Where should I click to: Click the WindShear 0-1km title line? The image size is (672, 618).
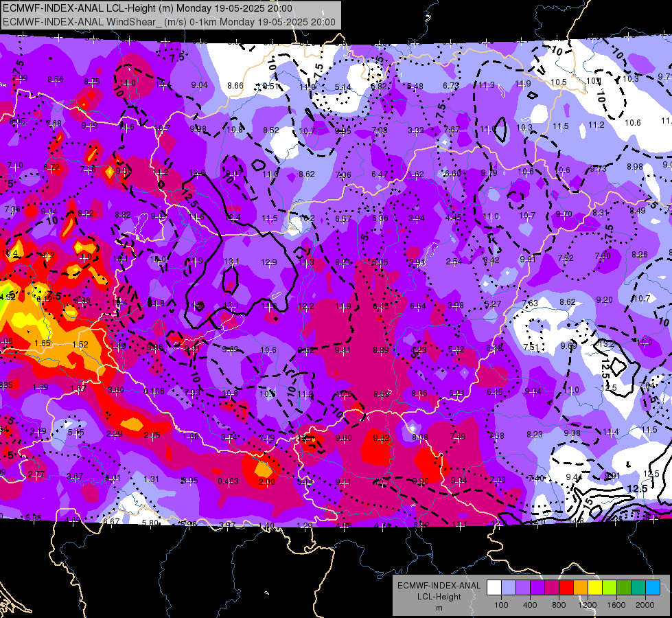(x=169, y=22)
